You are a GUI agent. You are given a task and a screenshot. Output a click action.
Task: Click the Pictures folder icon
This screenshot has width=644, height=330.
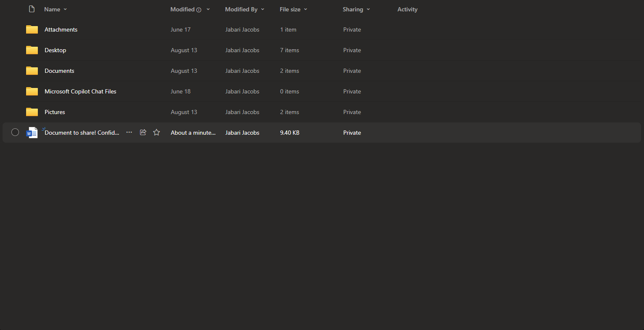pyautogui.click(x=32, y=112)
